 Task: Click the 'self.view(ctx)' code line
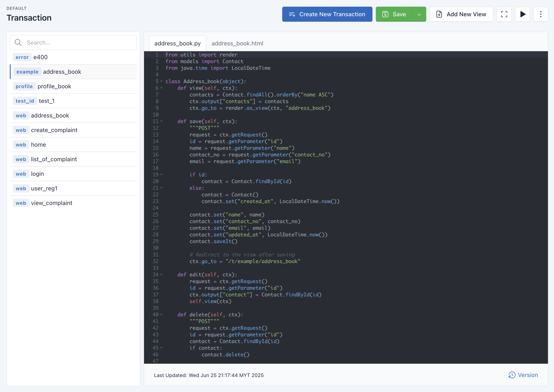[x=210, y=301]
